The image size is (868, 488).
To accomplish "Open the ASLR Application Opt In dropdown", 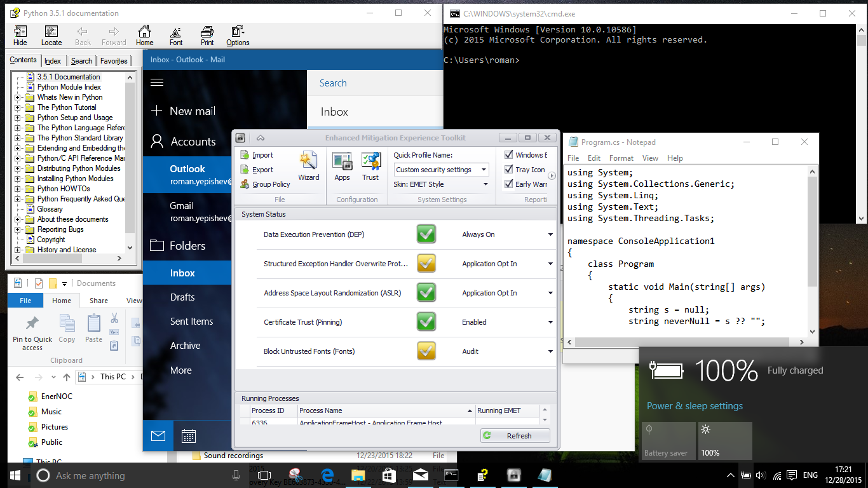I will (x=551, y=293).
